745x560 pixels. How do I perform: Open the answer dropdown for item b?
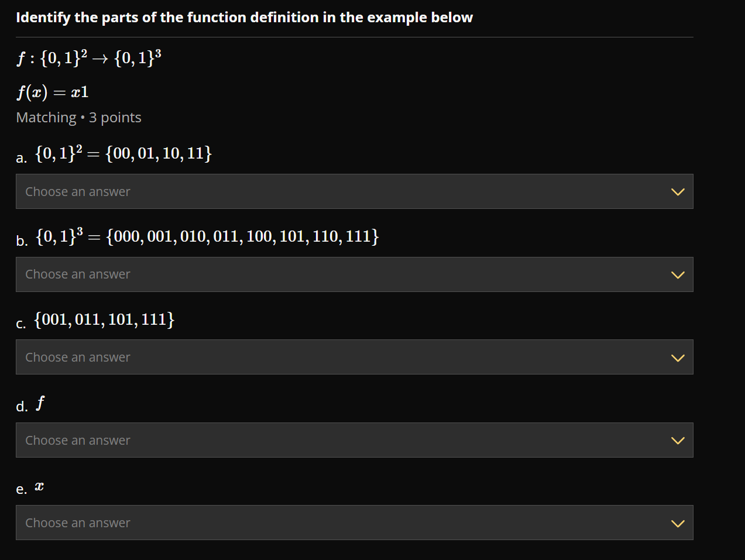pos(354,274)
